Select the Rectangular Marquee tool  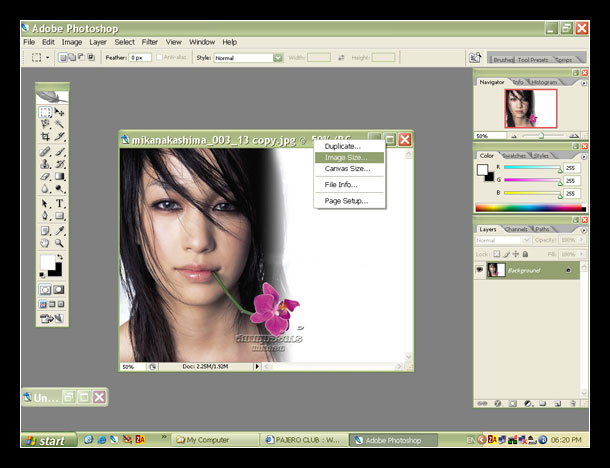tap(46, 113)
